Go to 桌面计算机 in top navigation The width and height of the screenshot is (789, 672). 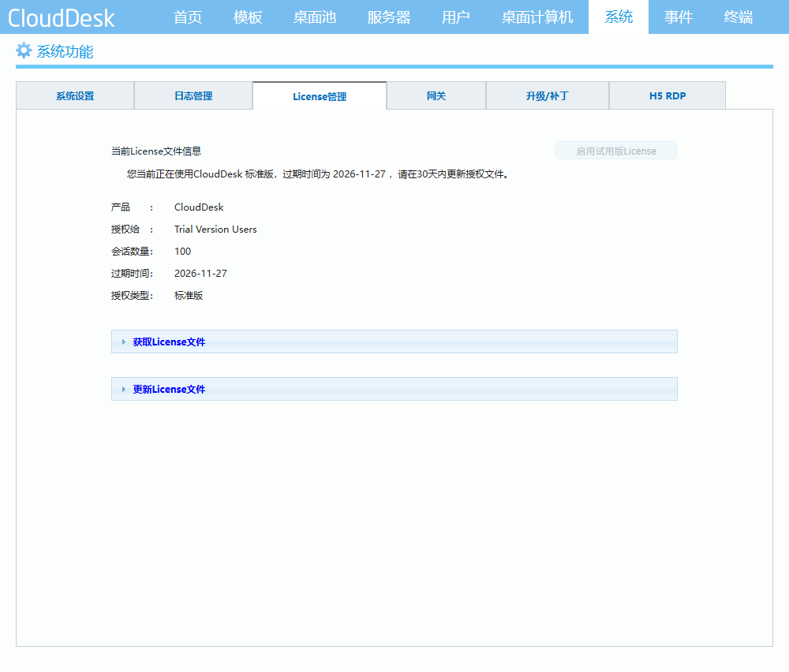point(537,17)
